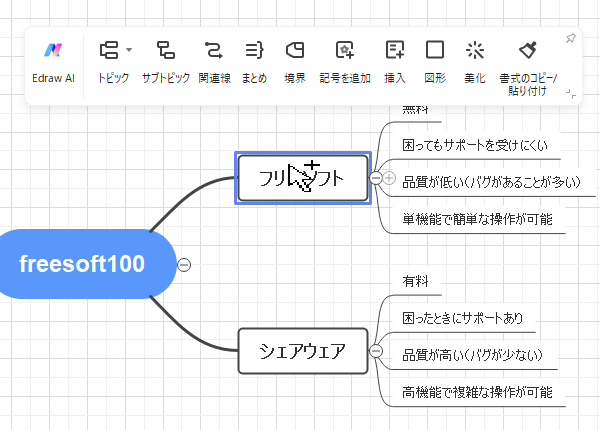Collapse subtopics of フリーソフト
This screenshot has height=430, width=600.
pos(376,178)
